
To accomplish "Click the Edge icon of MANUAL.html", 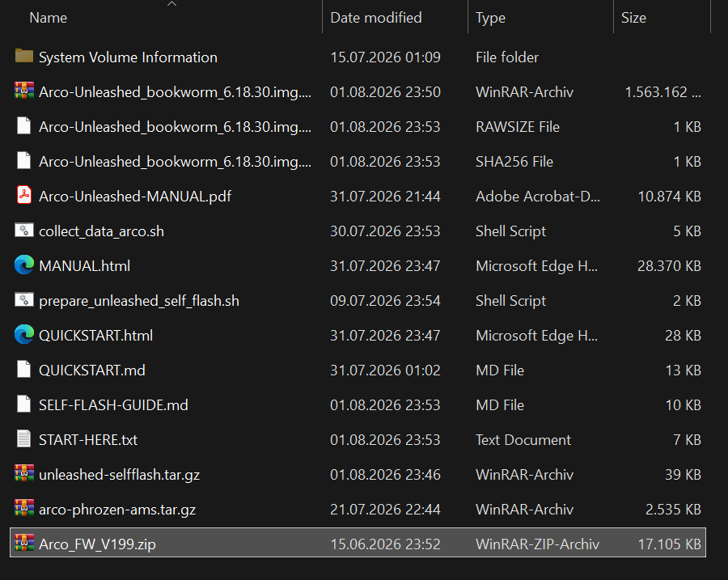I will point(24,265).
